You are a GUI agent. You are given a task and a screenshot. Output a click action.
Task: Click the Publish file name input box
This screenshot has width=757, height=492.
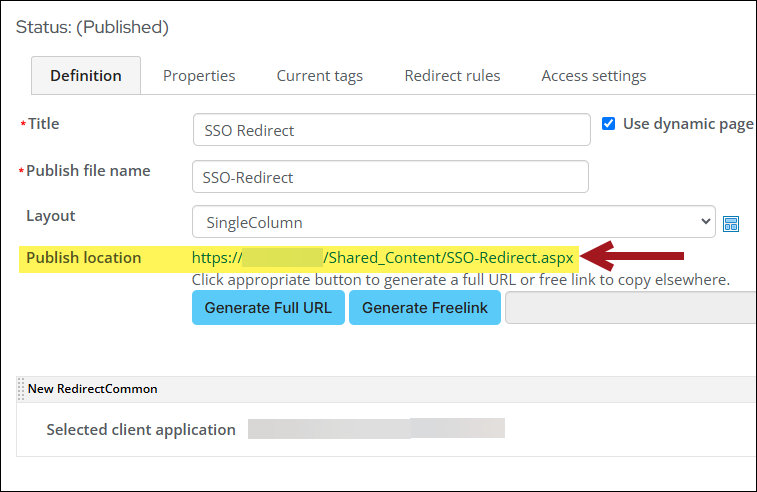[x=390, y=177]
